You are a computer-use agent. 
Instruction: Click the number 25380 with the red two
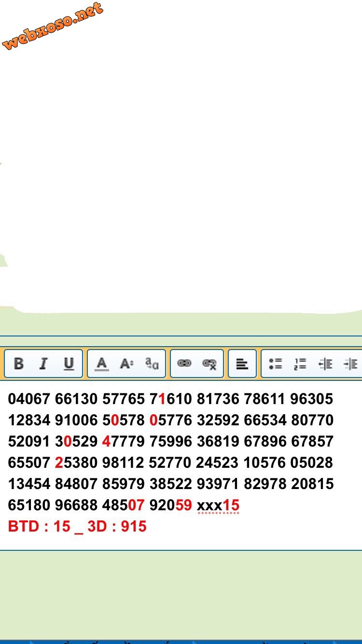click(76, 462)
